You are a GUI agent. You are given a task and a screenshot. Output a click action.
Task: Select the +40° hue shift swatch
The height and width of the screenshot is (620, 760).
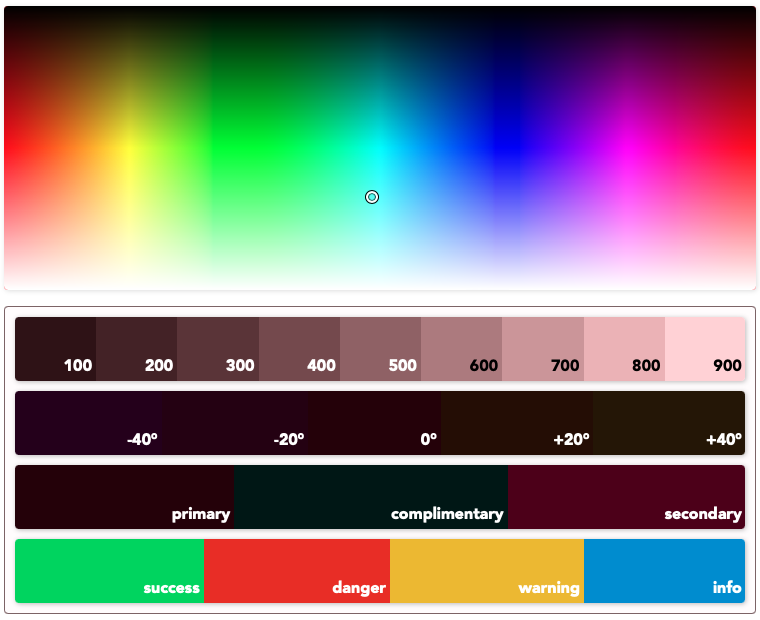tap(669, 423)
